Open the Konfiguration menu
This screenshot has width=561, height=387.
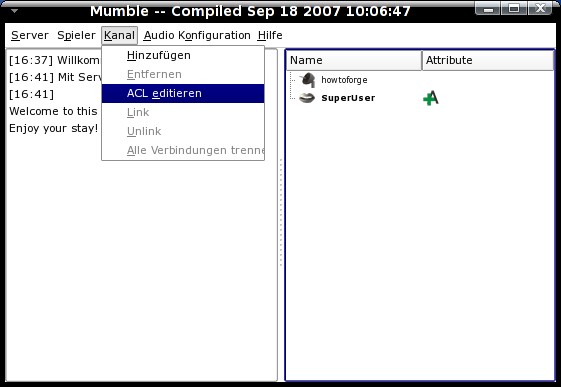tap(214, 35)
